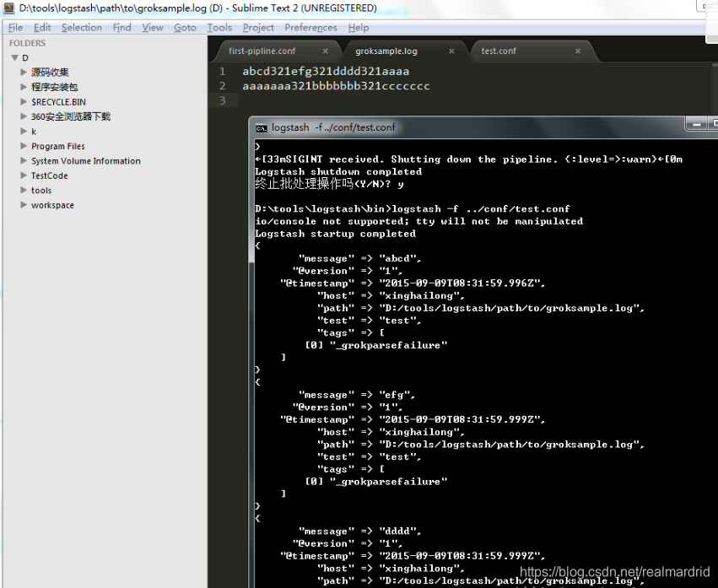The width and height of the screenshot is (718, 588).
Task: Expand the workspace folder arrow
Action: click(24, 204)
